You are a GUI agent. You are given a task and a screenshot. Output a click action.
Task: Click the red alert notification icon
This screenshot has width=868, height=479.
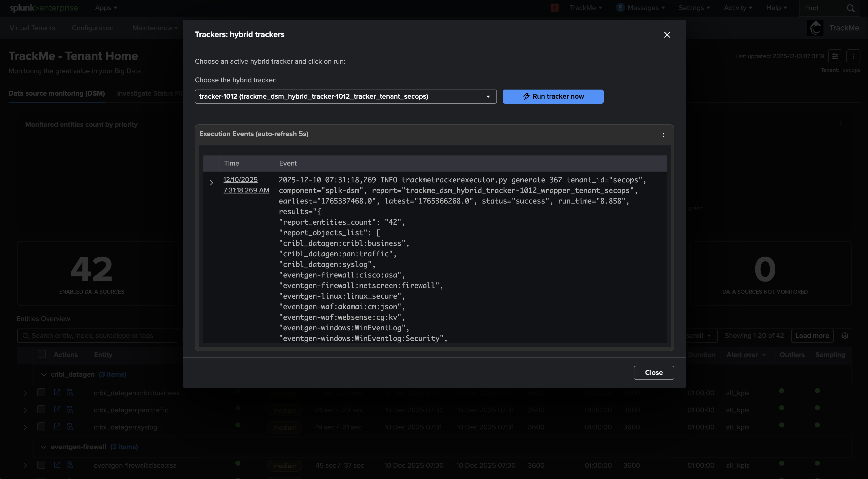[554, 8]
